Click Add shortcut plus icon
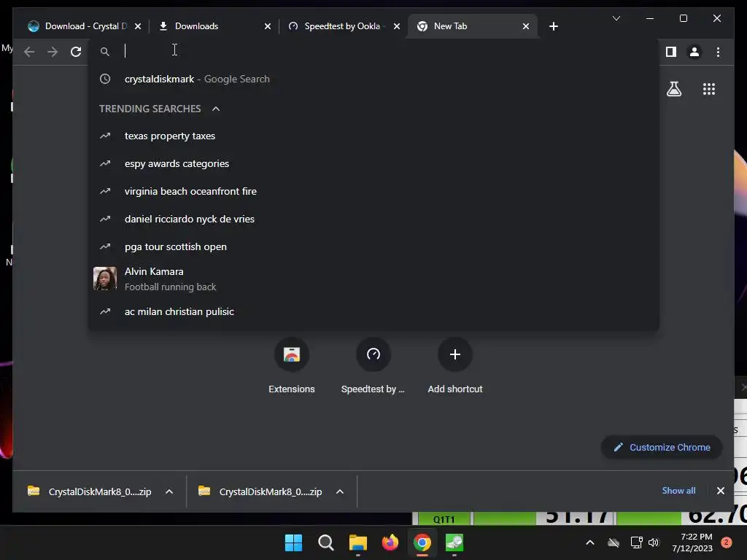Image resolution: width=747 pixels, height=560 pixels. point(455,354)
